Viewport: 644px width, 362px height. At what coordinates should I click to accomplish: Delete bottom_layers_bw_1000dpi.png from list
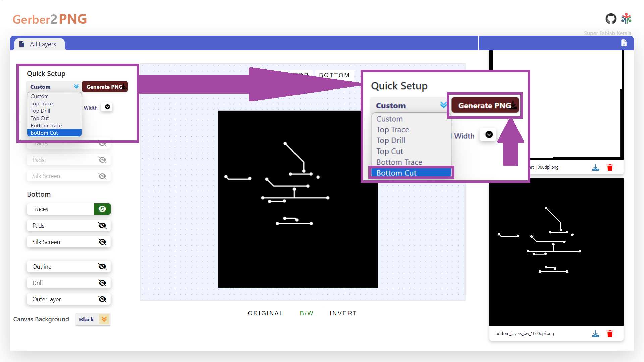[x=610, y=334]
